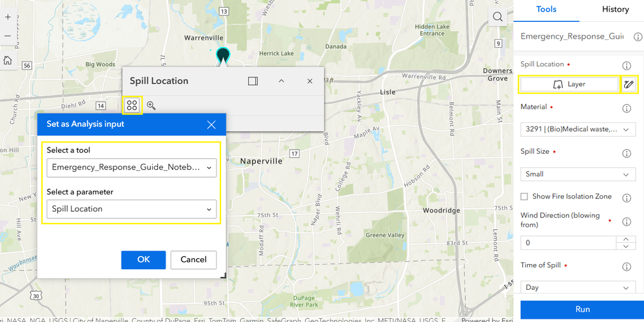
Task: Show info for Spill Size parameter
Action: (x=627, y=153)
